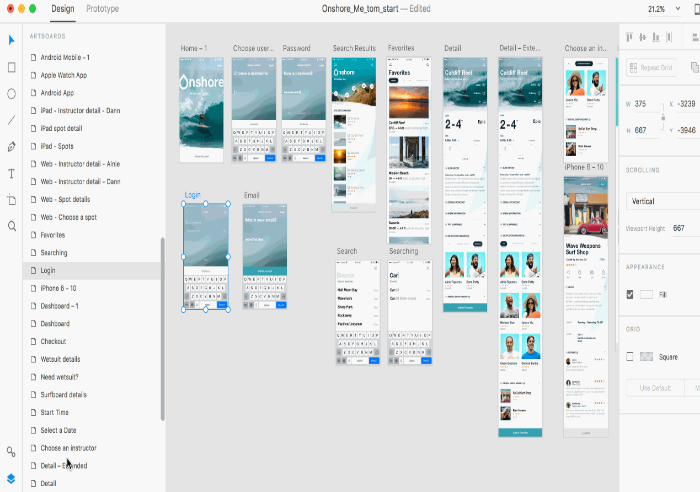Enable the Square grid checkbox
Screen dimensions: 700x492
[629, 356]
